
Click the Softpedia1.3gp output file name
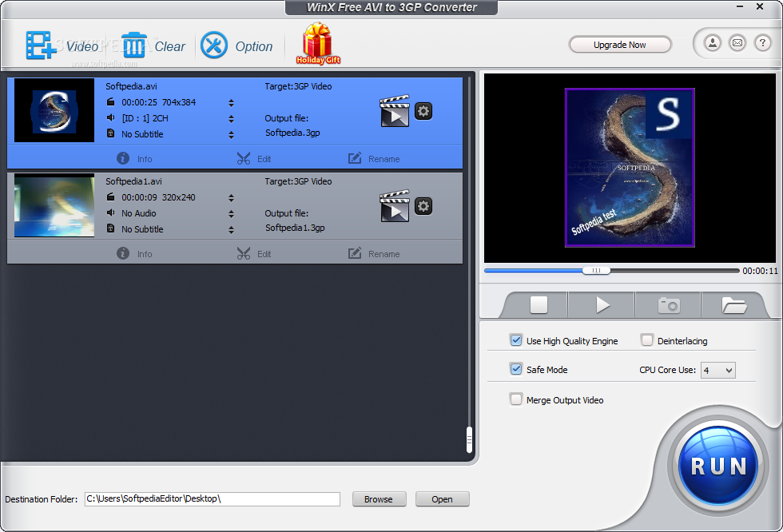[x=295, y=228]
